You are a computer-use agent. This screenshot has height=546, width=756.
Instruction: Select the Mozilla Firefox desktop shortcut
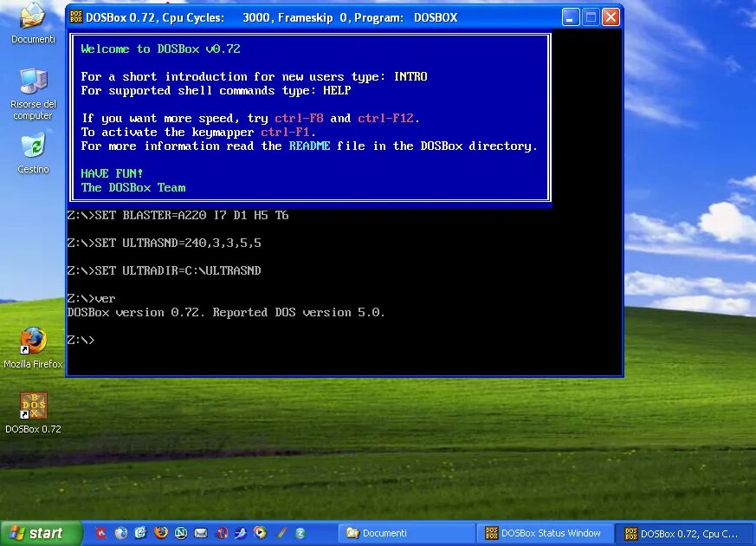tap(33, 347)
